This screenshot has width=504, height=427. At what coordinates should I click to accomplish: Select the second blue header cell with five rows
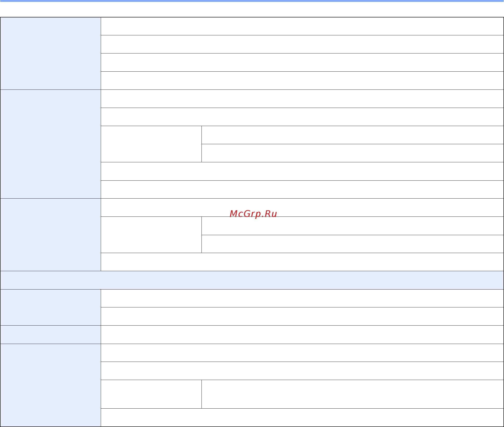[x=51, y=144]
